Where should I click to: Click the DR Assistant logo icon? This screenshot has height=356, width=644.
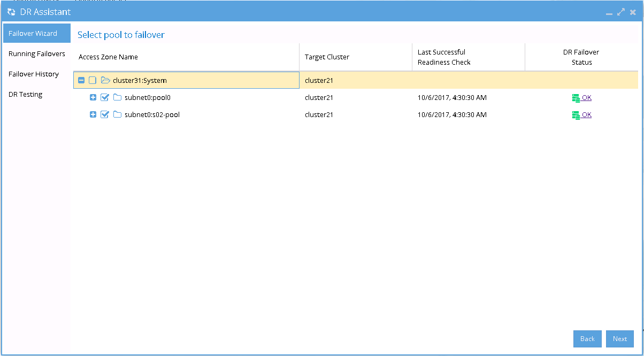pyautogui.click(x=11, y=12)
